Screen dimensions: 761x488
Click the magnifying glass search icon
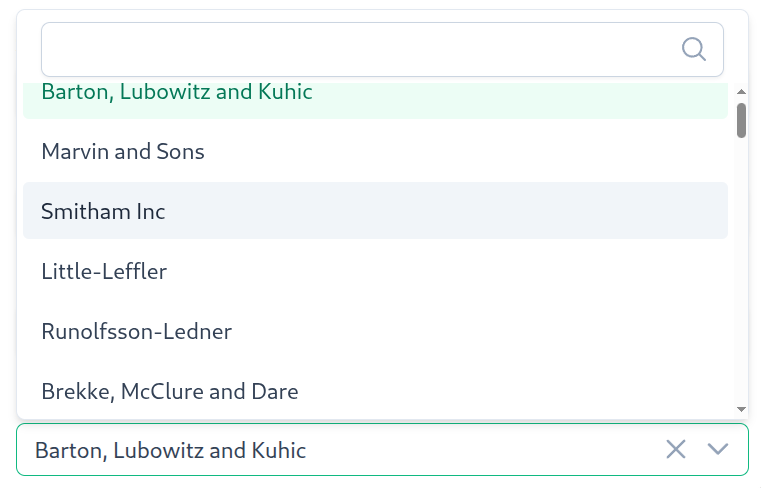pyautogui.click(x=694, y=49)
